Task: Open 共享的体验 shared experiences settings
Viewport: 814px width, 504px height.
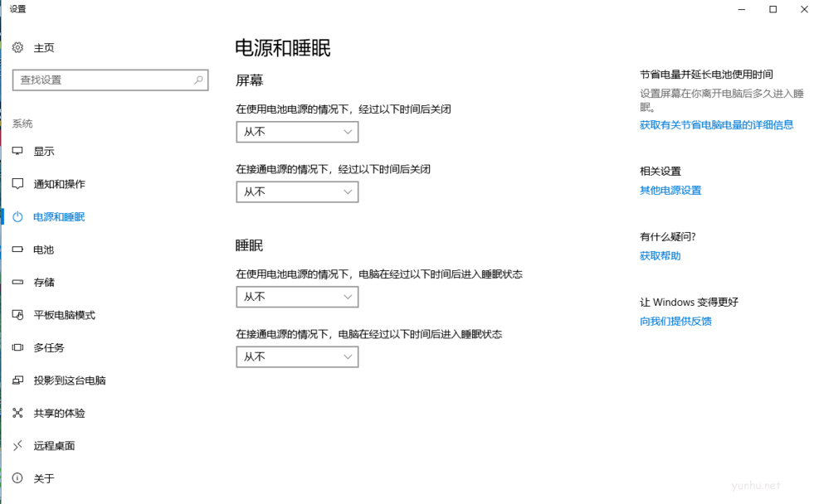Action: [58, 412]
